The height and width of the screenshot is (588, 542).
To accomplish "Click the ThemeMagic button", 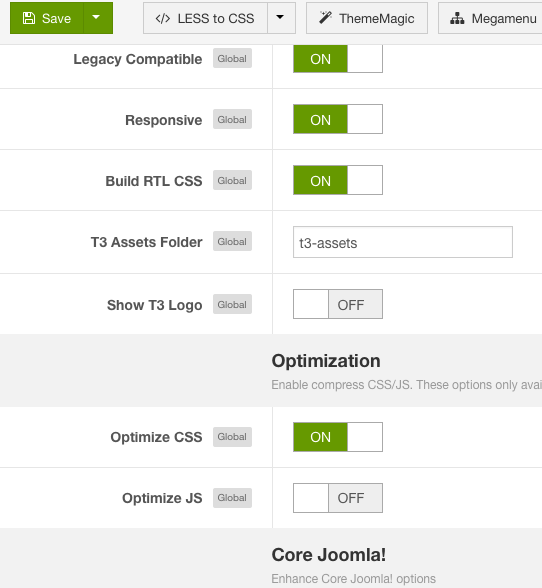I will (x=367, y=18).
